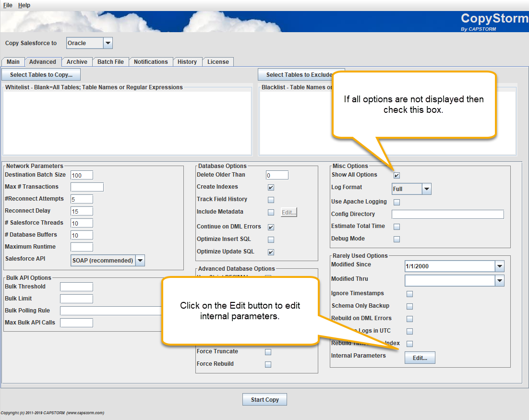
Task: Enable Debug Mode checkbox
Action: point(397,239)
